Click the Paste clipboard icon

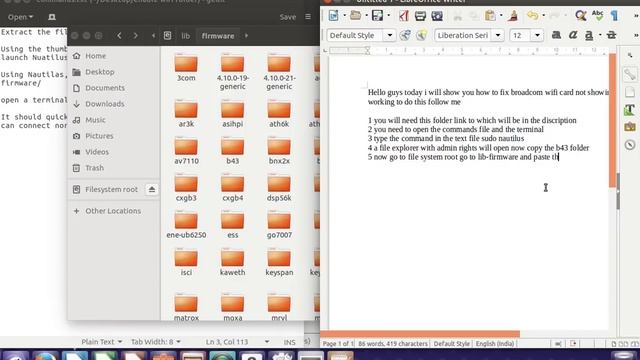(x=490, y=16)
